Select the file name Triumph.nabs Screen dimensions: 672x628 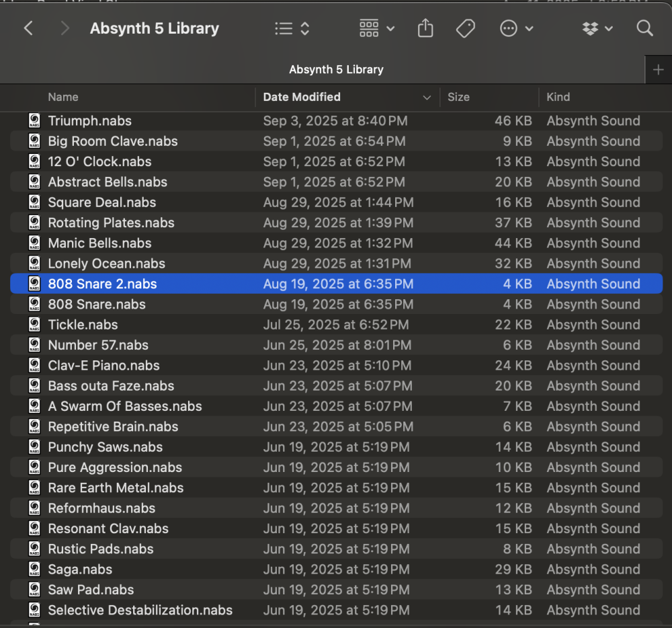tap(89, 121)
